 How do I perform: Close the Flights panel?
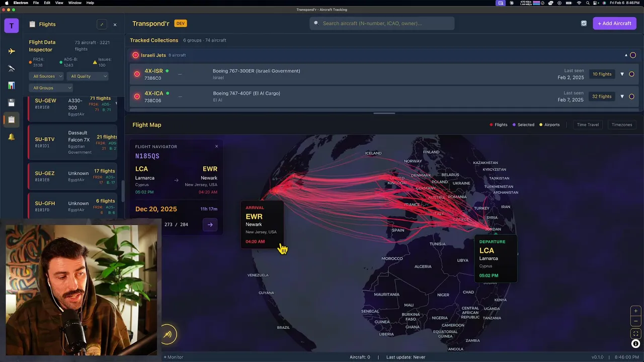[x=115, y=24]
